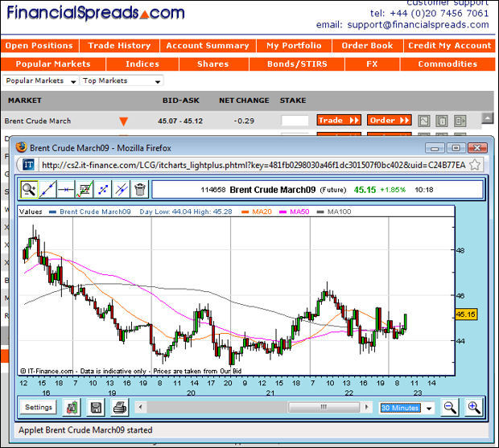This screenshot has height=448, width=499.
Task: Click the Brent Crude March09 legend label
Action: [95, 212]
